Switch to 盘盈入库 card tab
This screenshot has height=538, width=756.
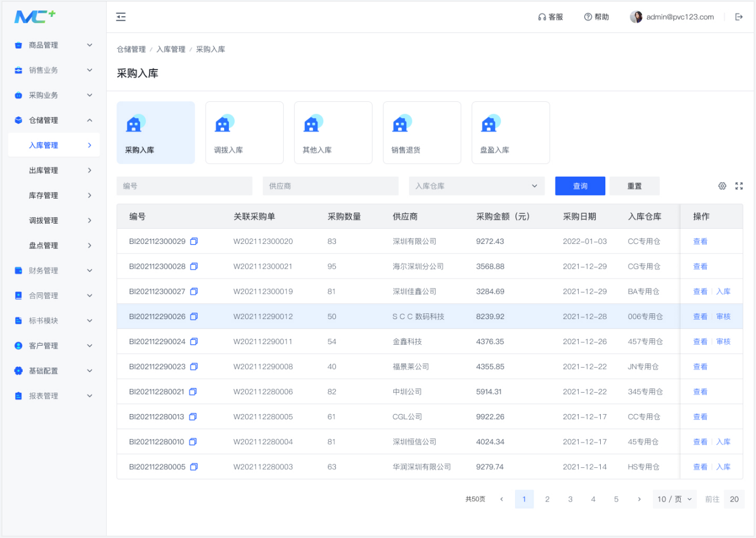510,133
